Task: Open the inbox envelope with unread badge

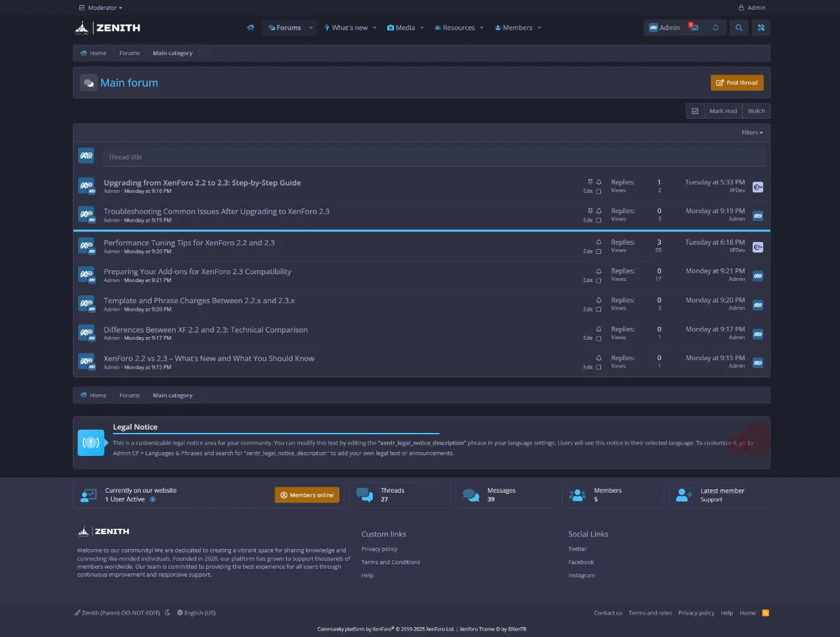Action: pyautogui.click(x=694, y=28)
